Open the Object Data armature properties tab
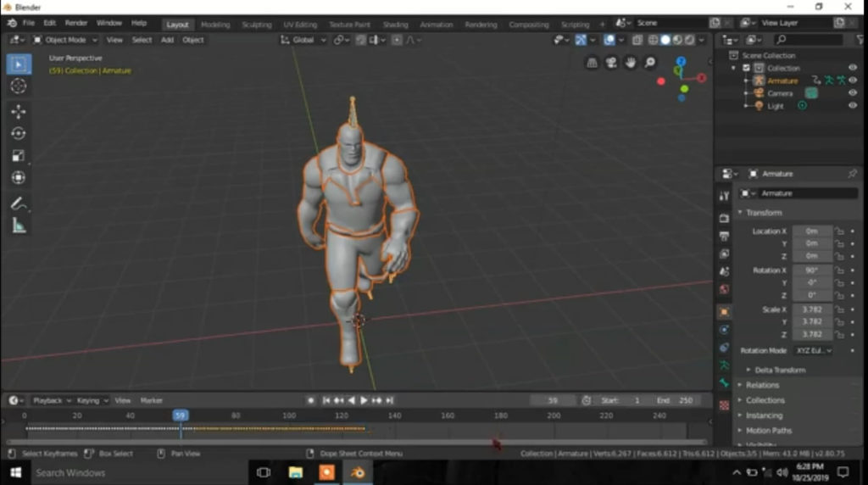This screenshot has width=868, height=485. pyautogui.click(x=724, y=365)
